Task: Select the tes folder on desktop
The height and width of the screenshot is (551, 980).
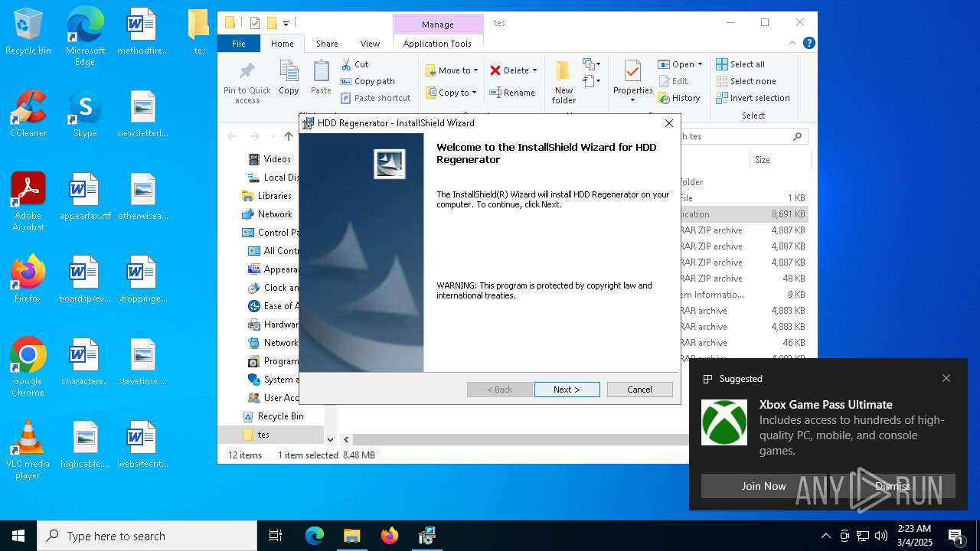Action: coord(199,32)
